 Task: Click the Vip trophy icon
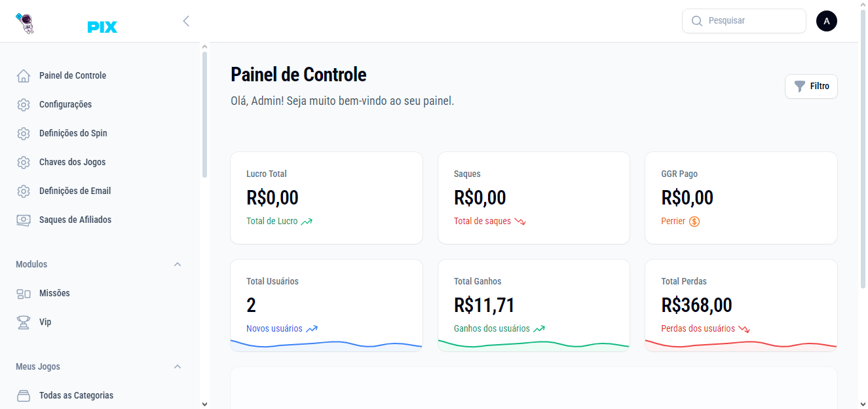pyautogui.click(x=24, y=322)
